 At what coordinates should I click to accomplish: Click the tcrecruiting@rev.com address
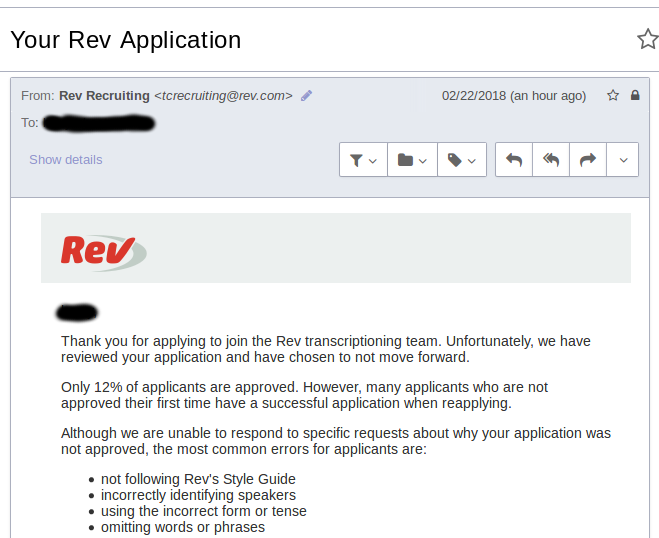pyautogui.click(x=223, y=96)
